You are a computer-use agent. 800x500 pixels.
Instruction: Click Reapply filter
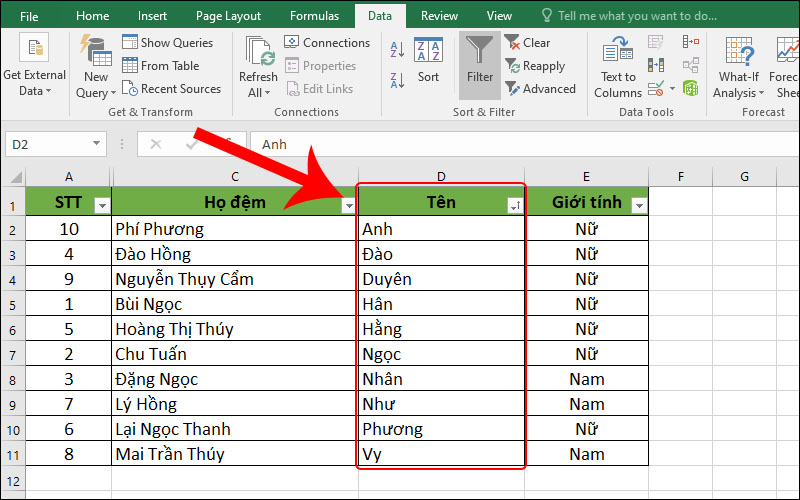click(535, 66)
